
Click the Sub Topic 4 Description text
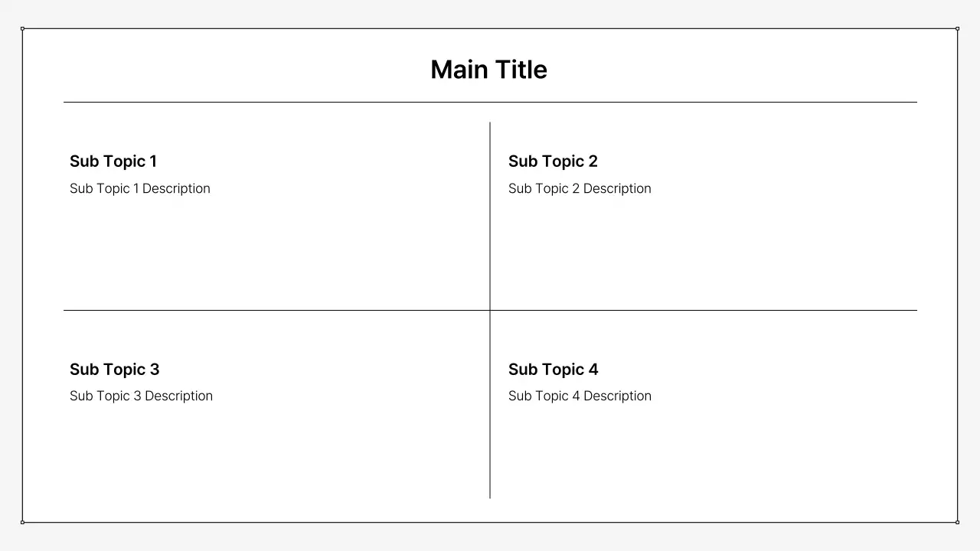(580, 396)
